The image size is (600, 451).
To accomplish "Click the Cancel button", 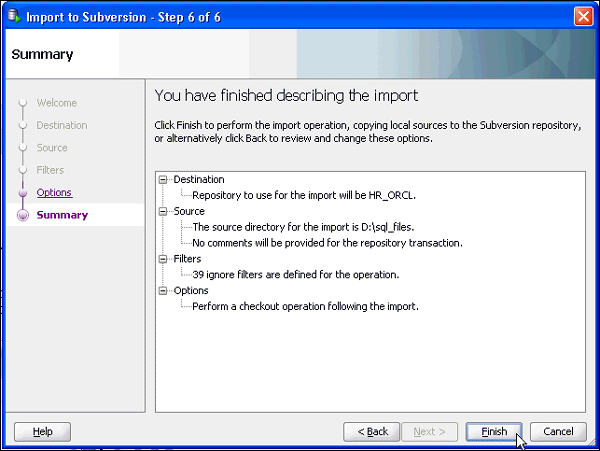I will point(558,432).
